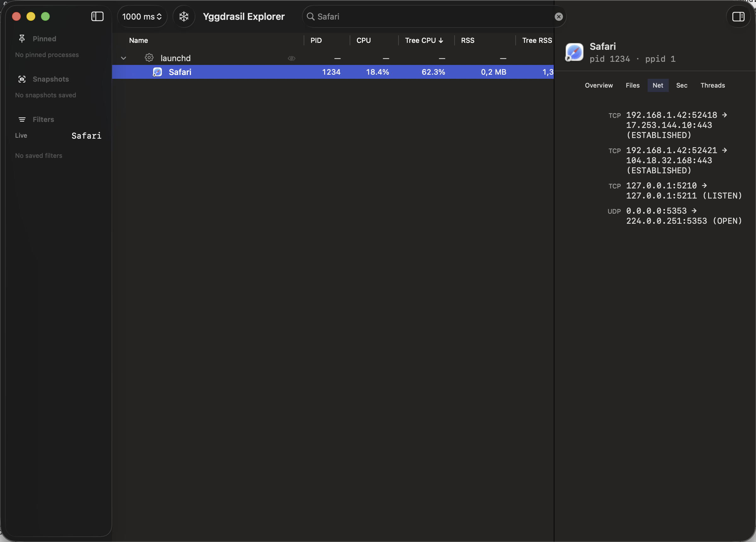The height and width of the screenshot is (542, 756).
Task: Click the CPU value 18.4%
Action: tap(377, 72)
